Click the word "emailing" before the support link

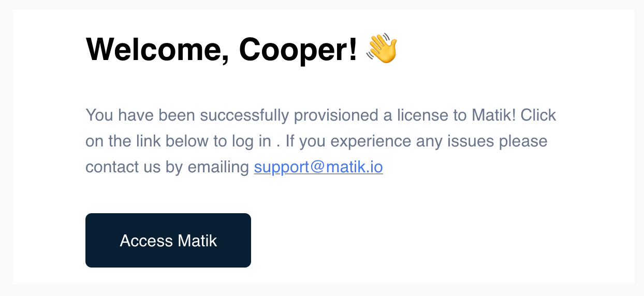(x=218, y=167)
